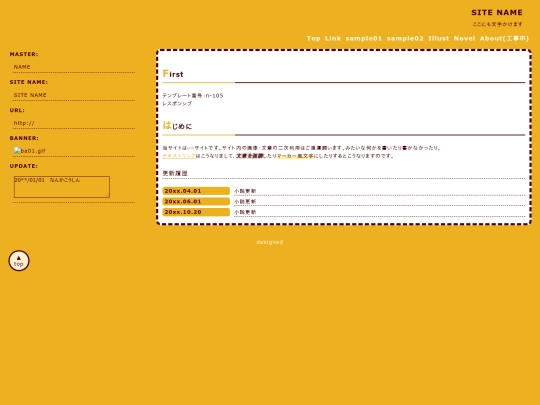Click inside the UPDATE textarea
Viewport: 540px width, 405px height.
point(62,187)
